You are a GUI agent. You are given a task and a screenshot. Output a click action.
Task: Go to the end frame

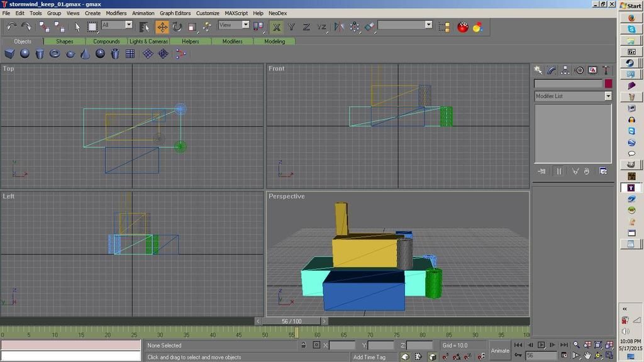[564, 345]
